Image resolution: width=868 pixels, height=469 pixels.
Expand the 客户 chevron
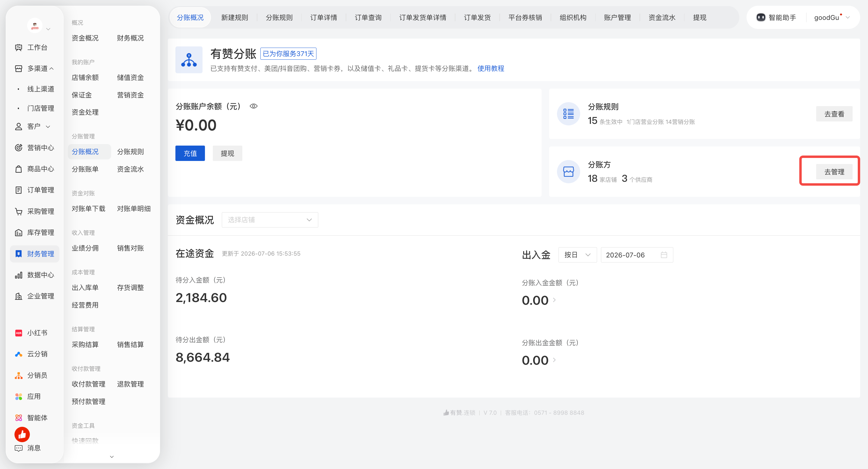click(x=48, y=127)
